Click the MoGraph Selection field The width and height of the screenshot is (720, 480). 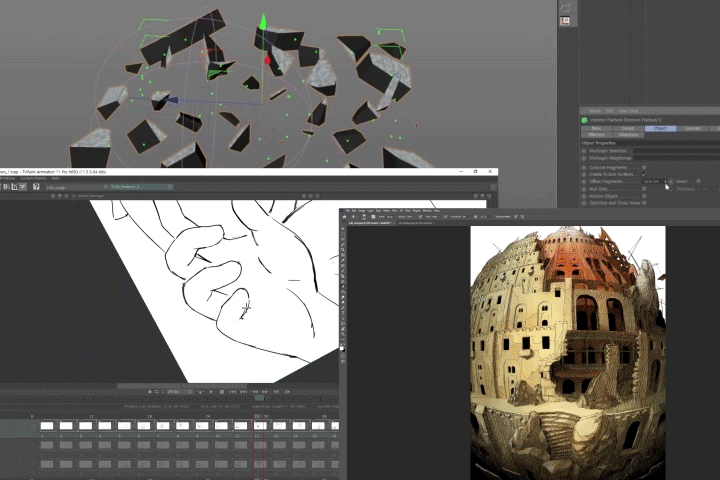point(676,151)
